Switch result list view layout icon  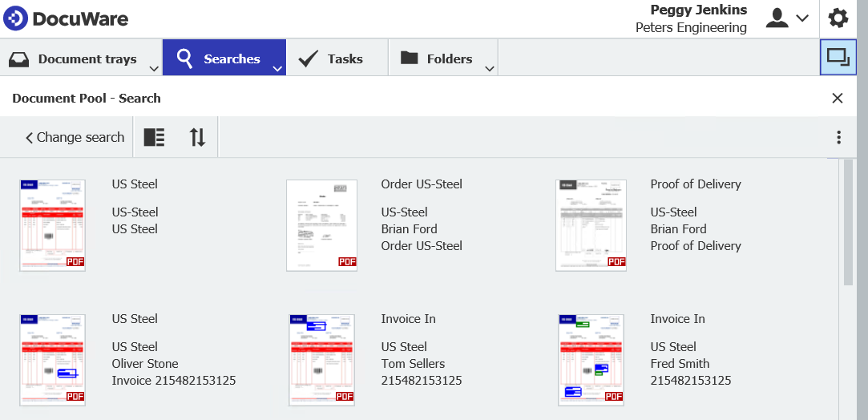pos(155,137)
